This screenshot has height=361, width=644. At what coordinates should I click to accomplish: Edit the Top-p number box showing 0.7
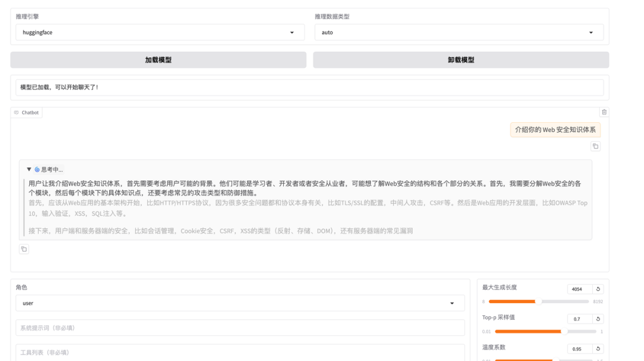pos(579,319)
